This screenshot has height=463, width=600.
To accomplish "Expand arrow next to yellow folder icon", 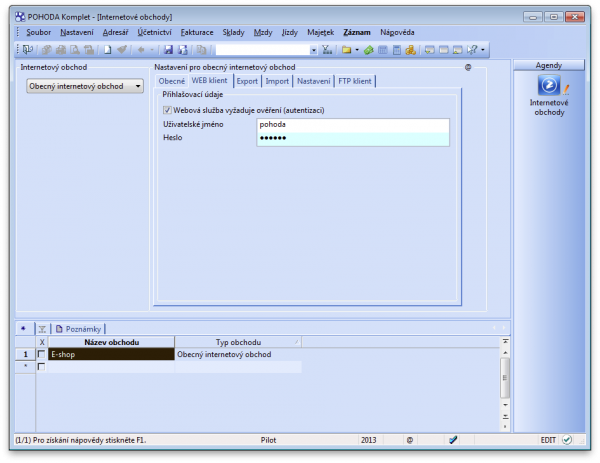I will 357,50.
